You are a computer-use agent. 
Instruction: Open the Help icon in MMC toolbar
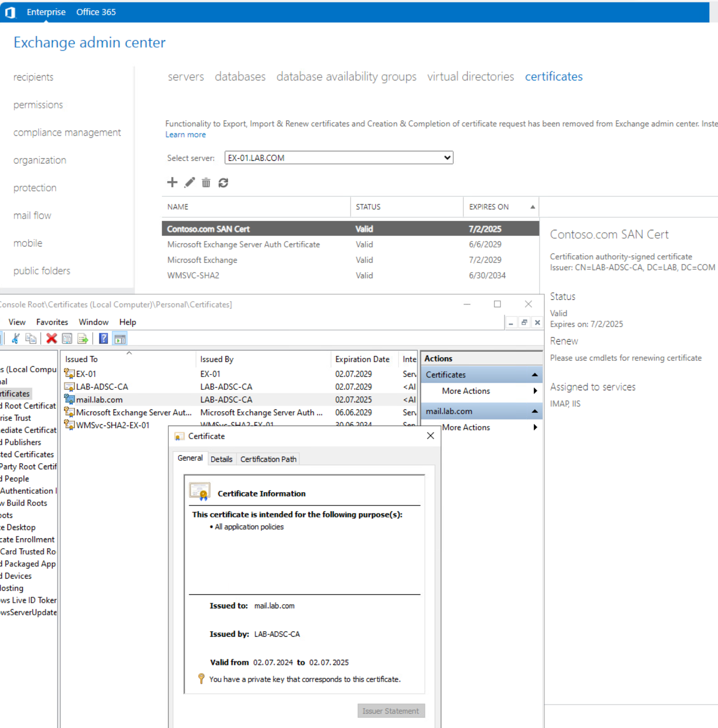point(103,339)
